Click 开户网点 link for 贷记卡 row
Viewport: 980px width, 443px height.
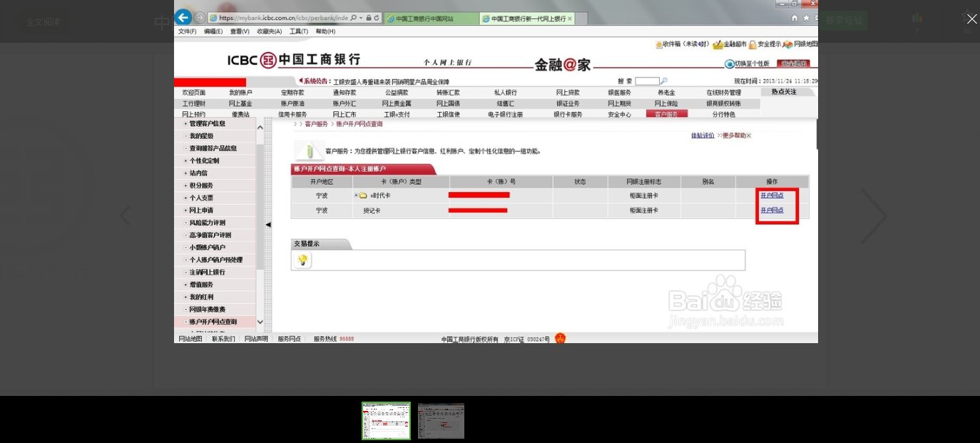coord(772,210)
